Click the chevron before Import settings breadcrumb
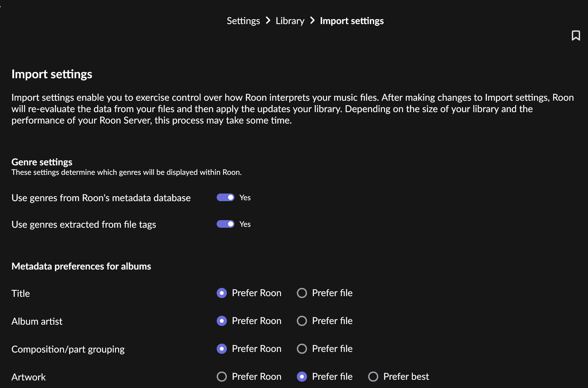588x388 pixels. (312, 21)
